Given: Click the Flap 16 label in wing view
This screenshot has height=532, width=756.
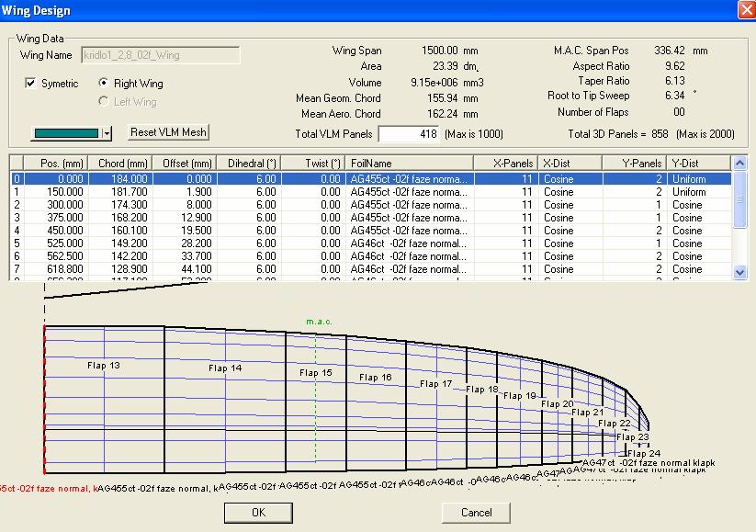Looking at the screenshot, I should (376, 377).
